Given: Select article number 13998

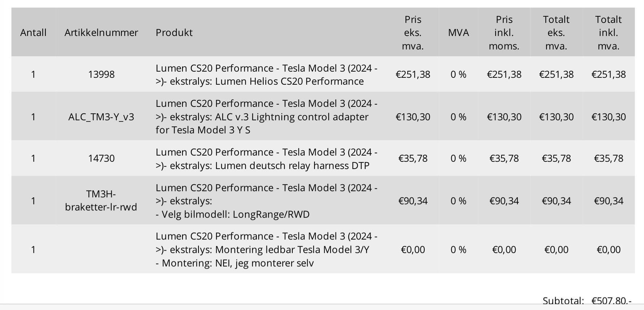Looking at the screenshot, I should [x=101, y=75].
